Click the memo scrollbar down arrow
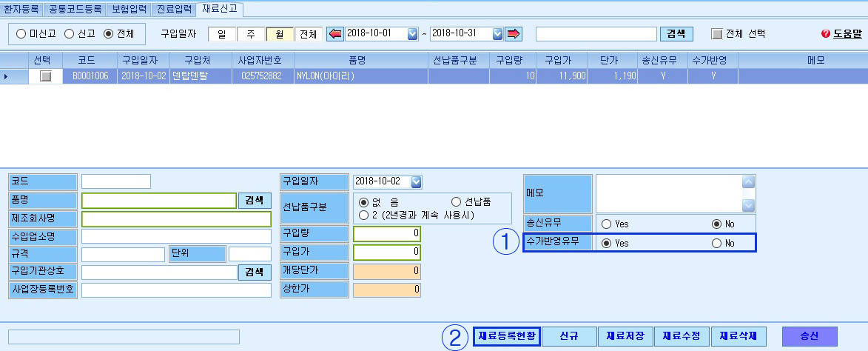 tap(748, 205)
